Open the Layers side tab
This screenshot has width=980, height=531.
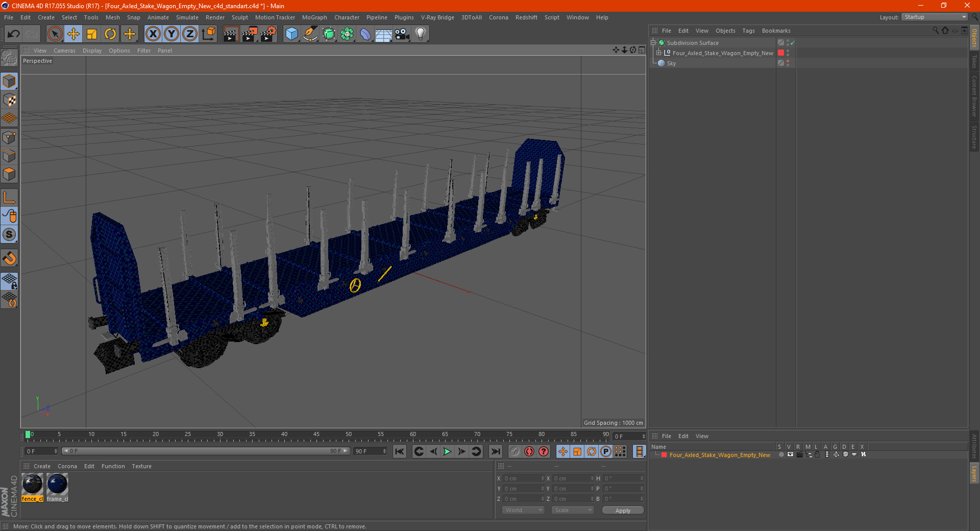click(x=974, y=473)
